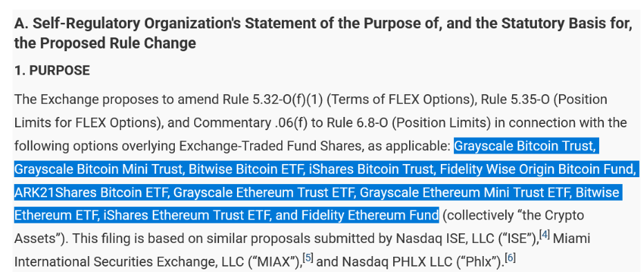Click 'Fidelity Wise Origin Bitcoin Fund' in selection
This screenshot has width=644, height=272.
click(537, 169)
